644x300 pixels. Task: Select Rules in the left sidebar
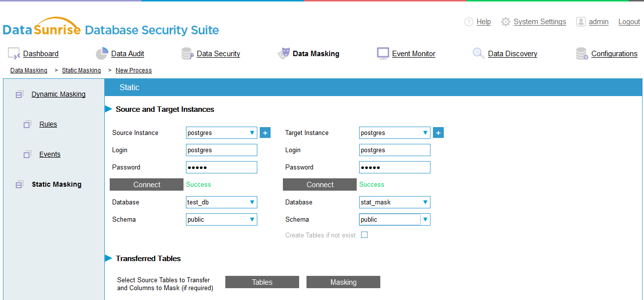click(48, 124)
